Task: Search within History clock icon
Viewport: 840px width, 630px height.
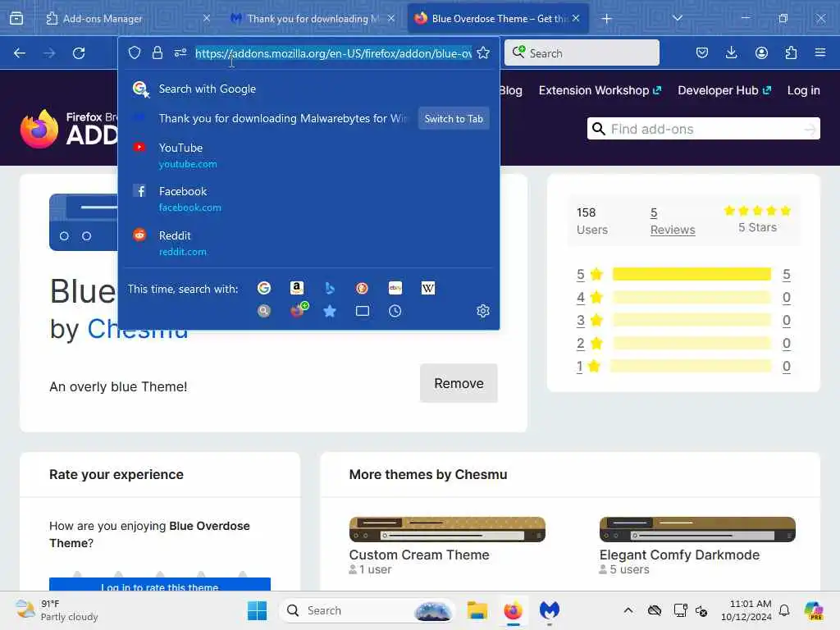Action: (x=395, y=311)
